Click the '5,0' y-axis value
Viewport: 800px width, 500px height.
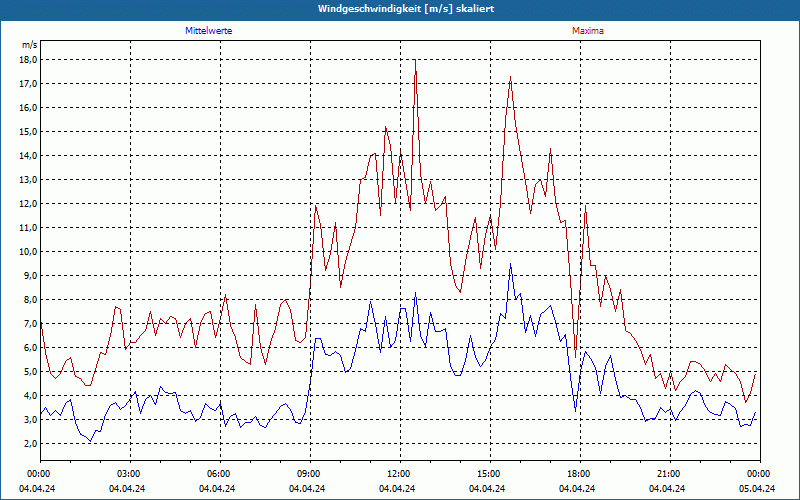31,371
